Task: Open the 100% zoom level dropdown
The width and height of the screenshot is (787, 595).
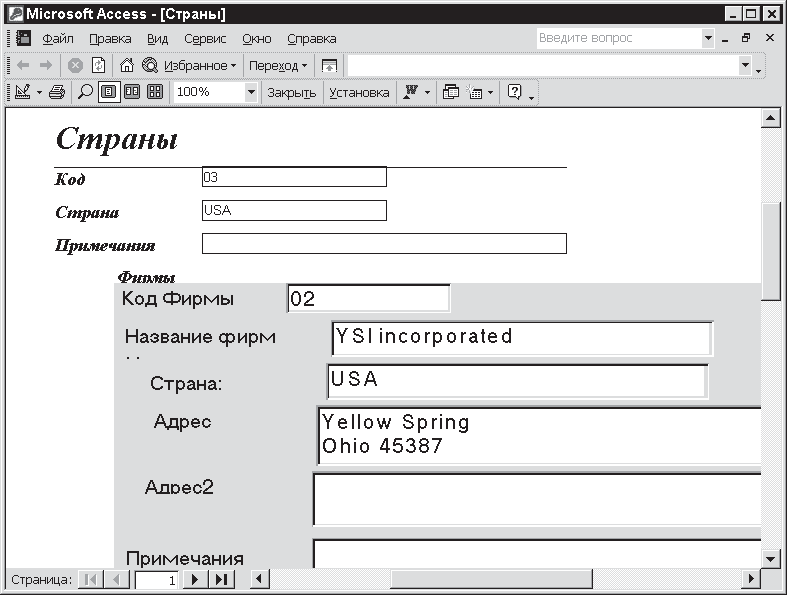Action: [250, 92]
